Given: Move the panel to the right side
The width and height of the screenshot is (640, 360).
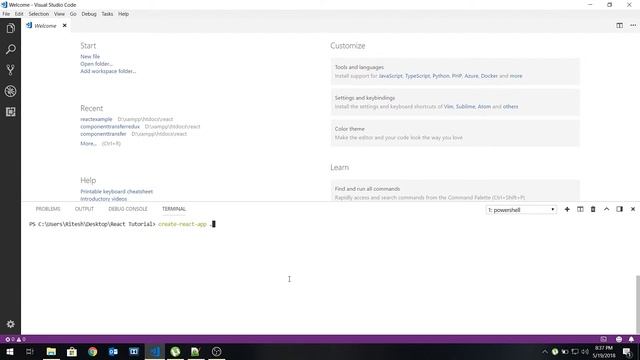Looking at the screenshot, I should (620, 209).
